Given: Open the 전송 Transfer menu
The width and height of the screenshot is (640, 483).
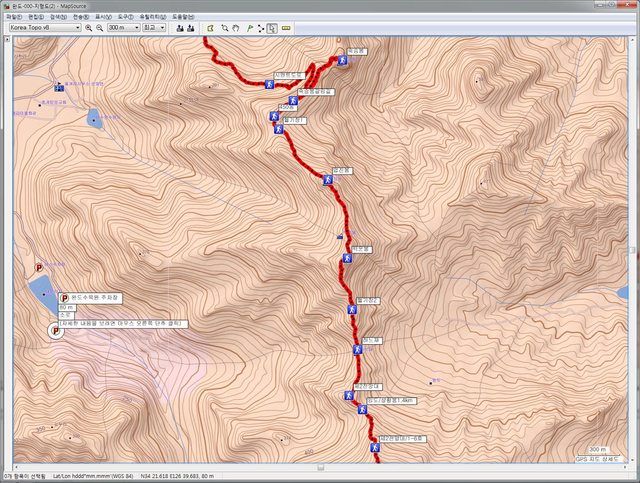Looking at the screenshot, I should [81, 17].
